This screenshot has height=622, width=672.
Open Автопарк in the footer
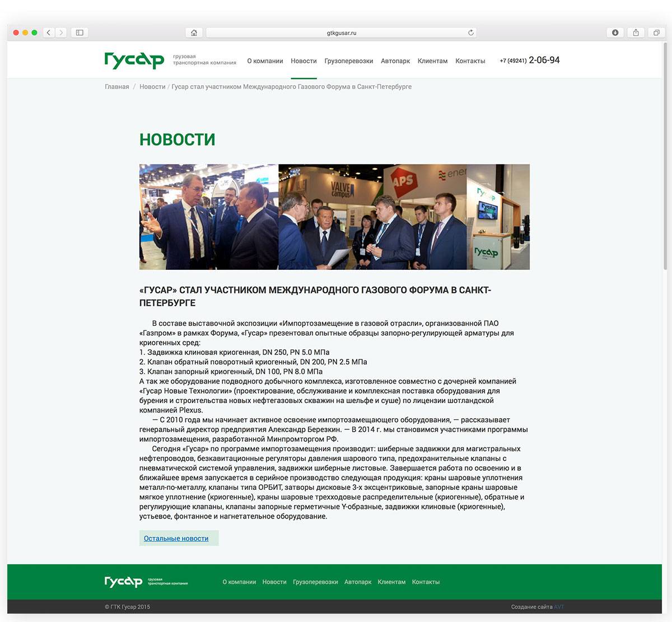358,582
